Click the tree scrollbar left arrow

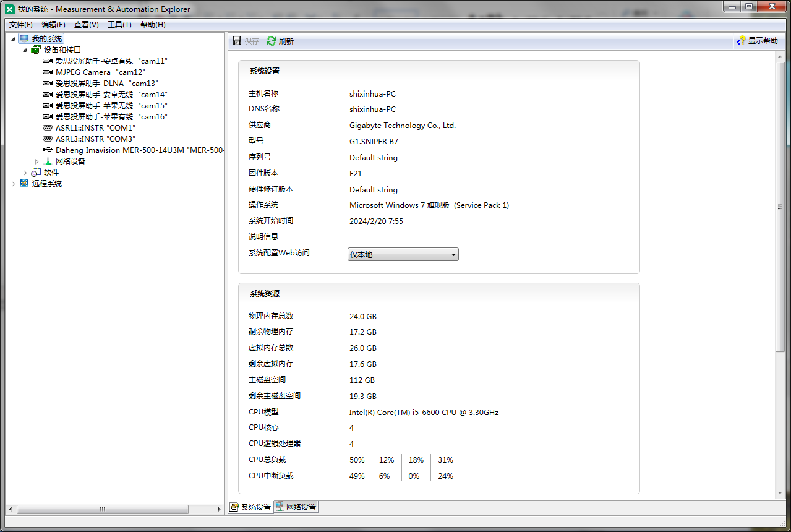(x=11, y=509)
